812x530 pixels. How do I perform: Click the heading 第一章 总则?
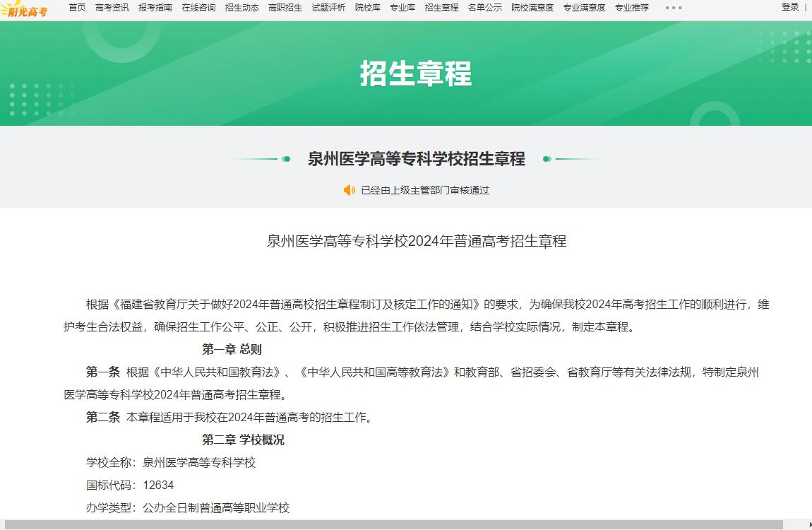[232, 349]
